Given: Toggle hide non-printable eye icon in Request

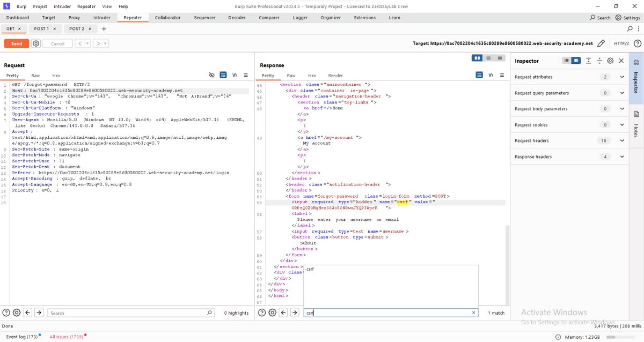Looking at the screenshot, I should (211, 76).
